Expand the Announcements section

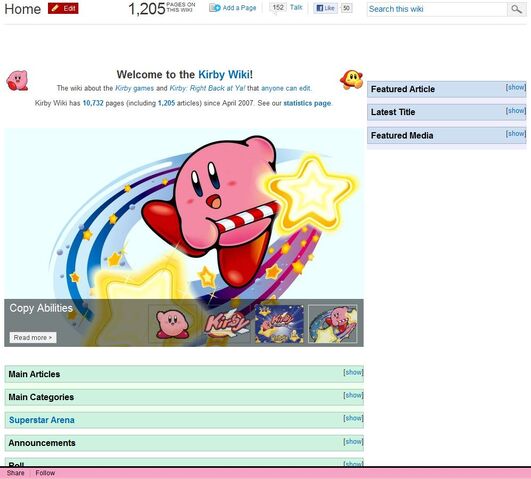(353, 441)
